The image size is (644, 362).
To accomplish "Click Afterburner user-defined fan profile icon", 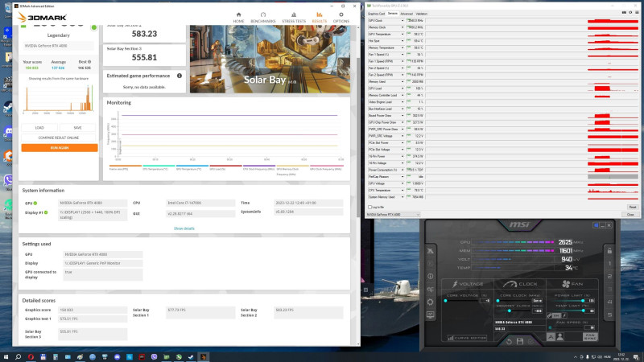I will click(559, 336).
